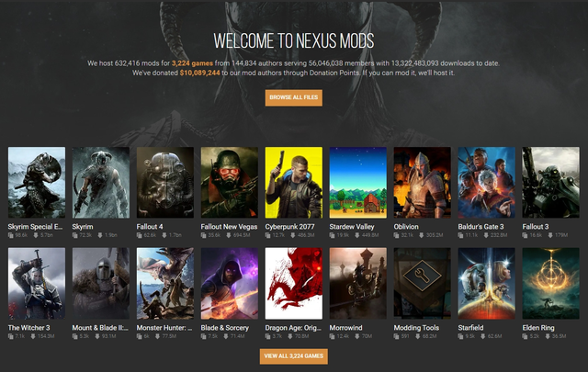Click the mods count icon under Elden Ring

pos(526,336)
